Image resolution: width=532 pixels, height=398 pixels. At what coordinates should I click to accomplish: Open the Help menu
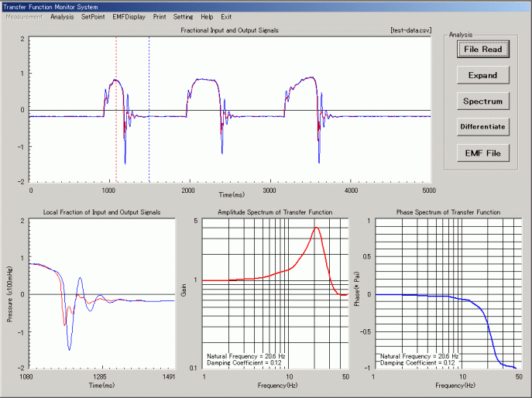207,16
